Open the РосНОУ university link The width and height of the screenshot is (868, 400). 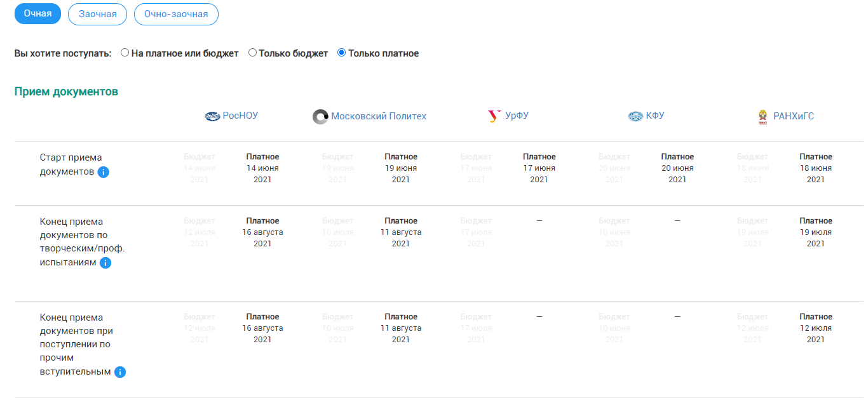240,116
